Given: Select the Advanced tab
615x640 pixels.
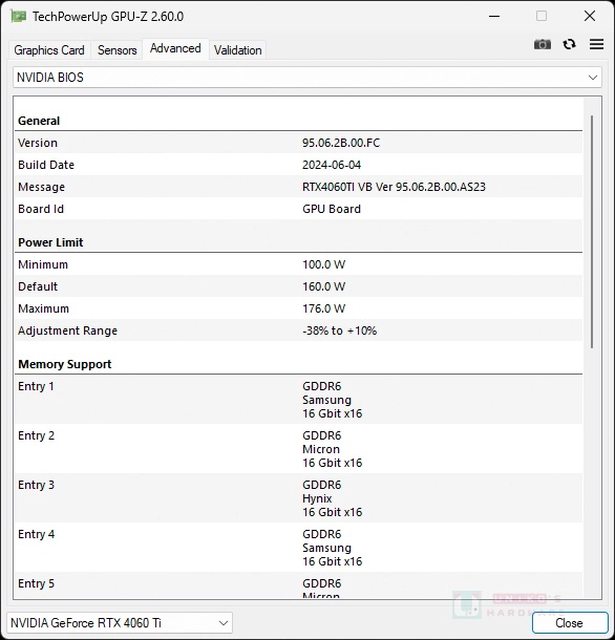Looking at the screenshot, I should click(x=175, y=48).
